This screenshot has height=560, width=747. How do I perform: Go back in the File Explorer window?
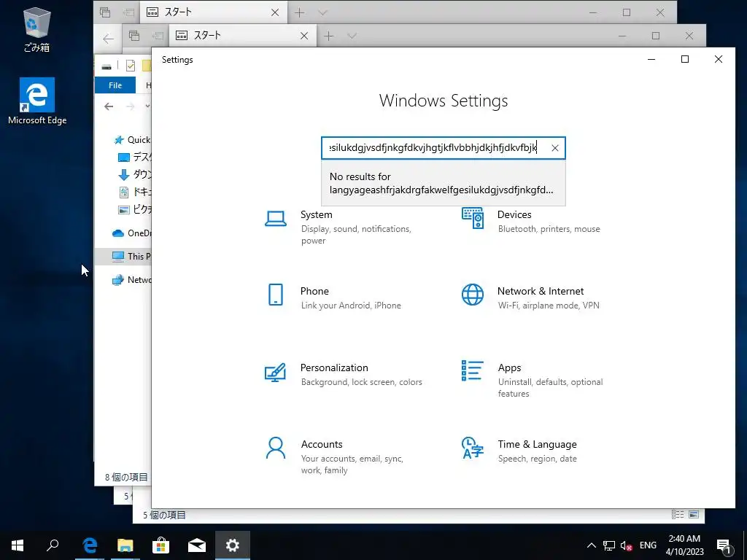click(x=109, y=106)
